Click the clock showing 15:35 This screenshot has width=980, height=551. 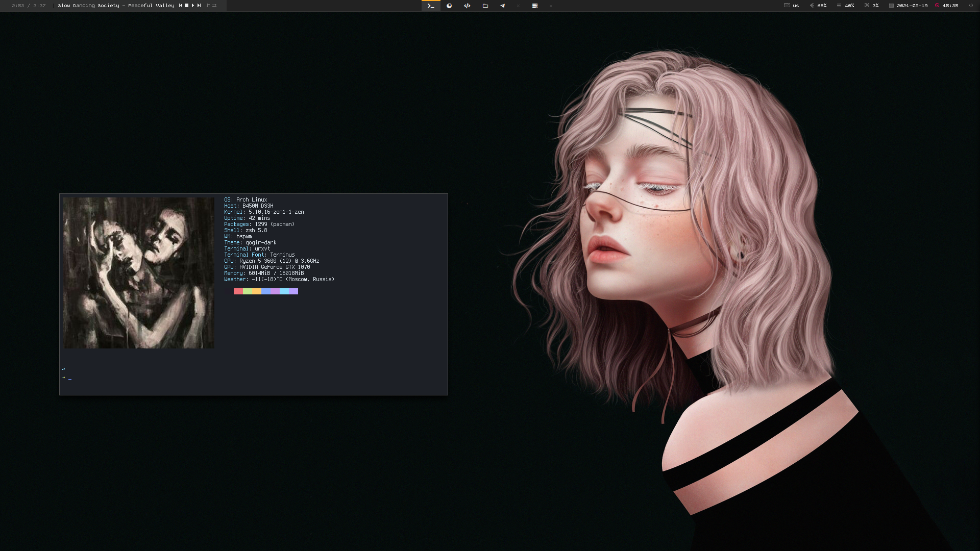coord(950,6)
